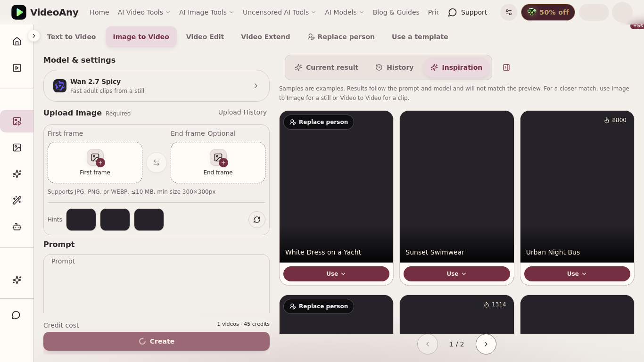The height and width of the screenshot is (362, 644).
Task: Upload an image to End frame
Action: 218,163
